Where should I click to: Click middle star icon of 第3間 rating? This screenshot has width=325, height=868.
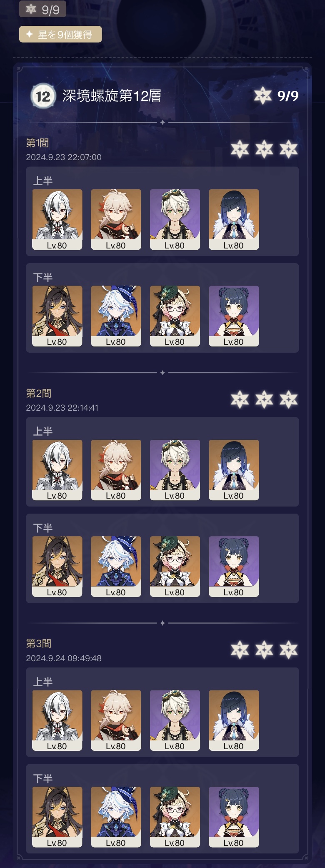pyautogui.click(x=264, y=650)
